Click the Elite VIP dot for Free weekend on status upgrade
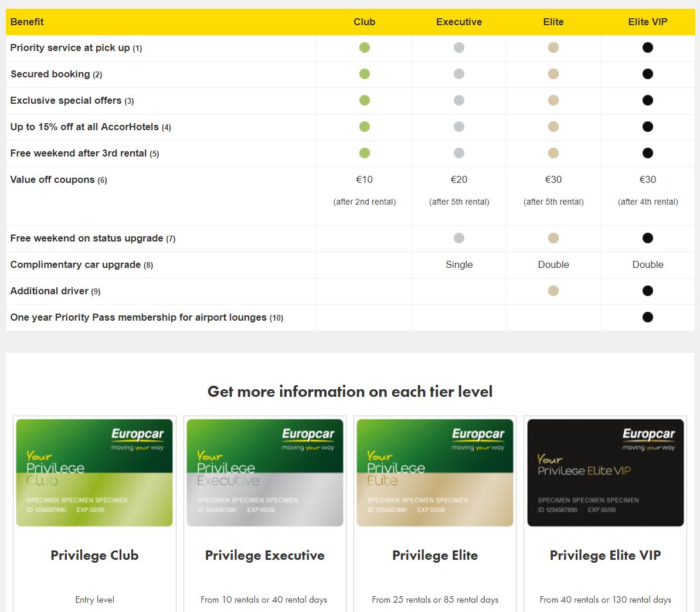The width and height of the screenshot is (700, 612). click(648, 238)
